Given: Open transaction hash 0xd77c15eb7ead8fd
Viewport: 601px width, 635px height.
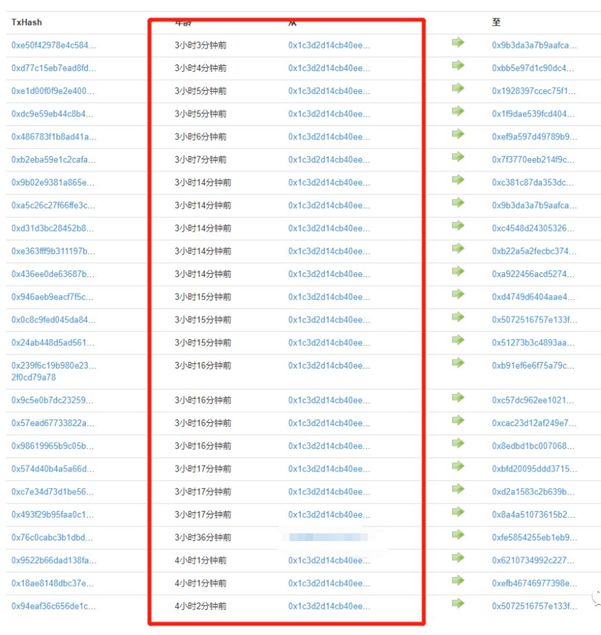Looking at the screenshot, I should [54, 68].
